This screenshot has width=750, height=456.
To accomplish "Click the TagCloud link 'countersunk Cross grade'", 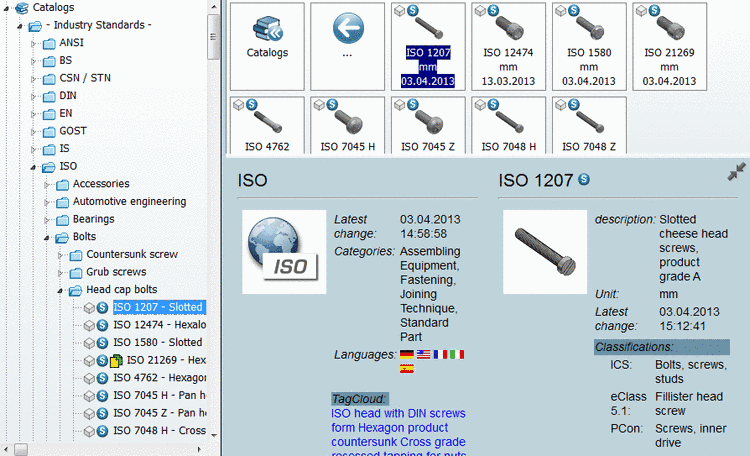I will [398, 442].
